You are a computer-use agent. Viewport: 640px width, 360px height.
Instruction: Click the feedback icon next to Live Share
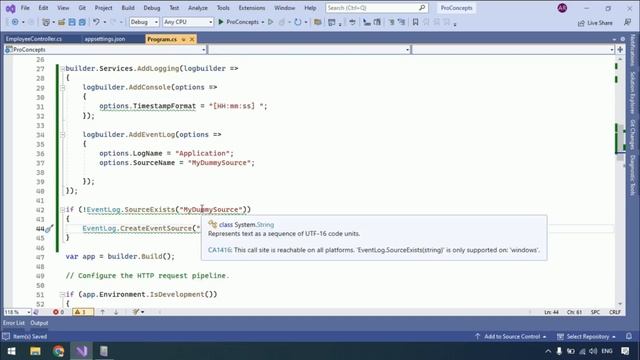627,22
